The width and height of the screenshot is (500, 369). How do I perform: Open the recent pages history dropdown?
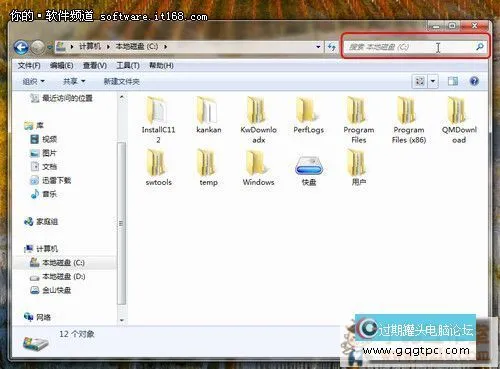coord(50,47)
